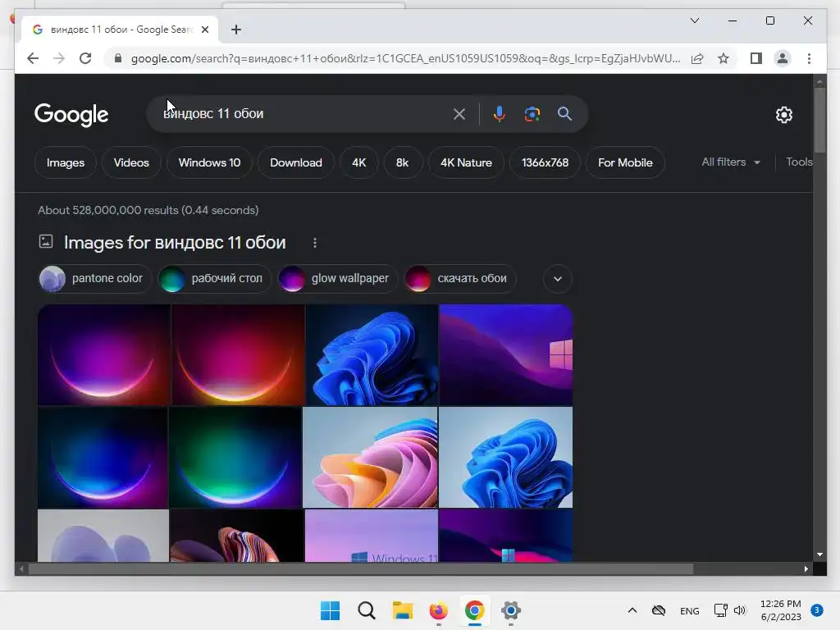The image size is (840, 630).
Task: Select the Videos filter chip
Action: pyautogui.click(x=131, y=162)
